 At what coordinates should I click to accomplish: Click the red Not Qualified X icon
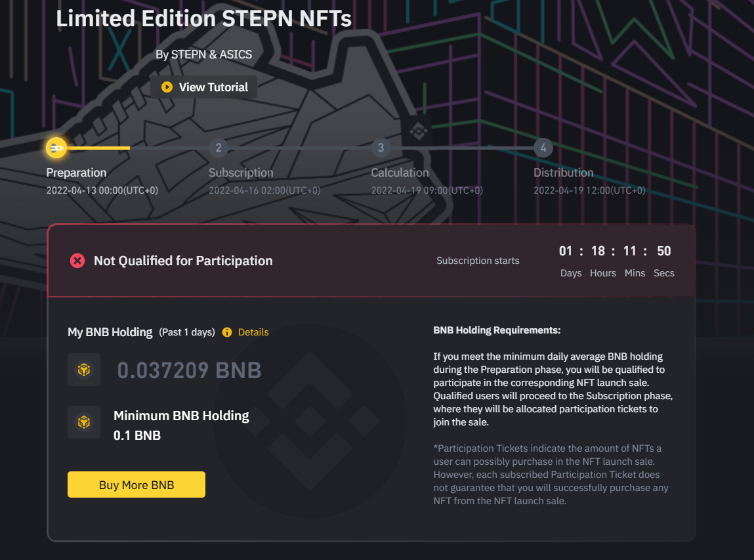77,261
